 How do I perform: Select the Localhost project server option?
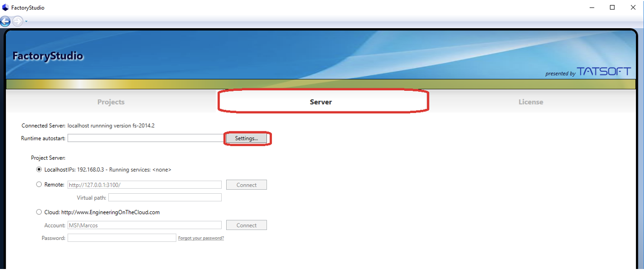(x=39, y=170)
